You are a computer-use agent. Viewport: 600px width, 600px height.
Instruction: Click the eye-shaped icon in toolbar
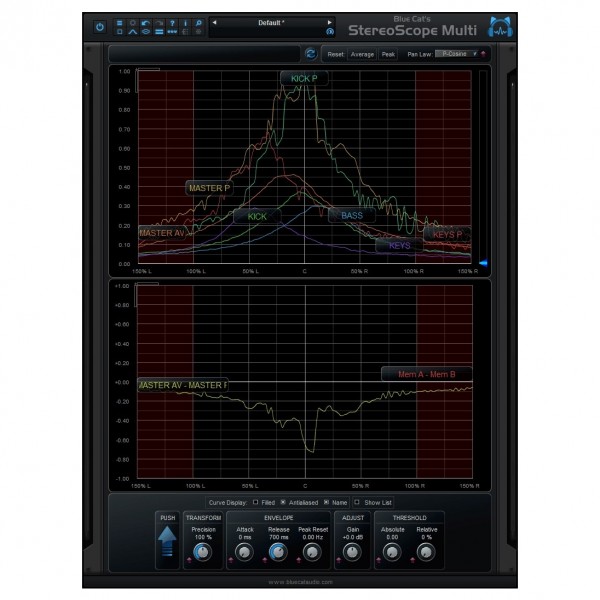click(146, 32)
